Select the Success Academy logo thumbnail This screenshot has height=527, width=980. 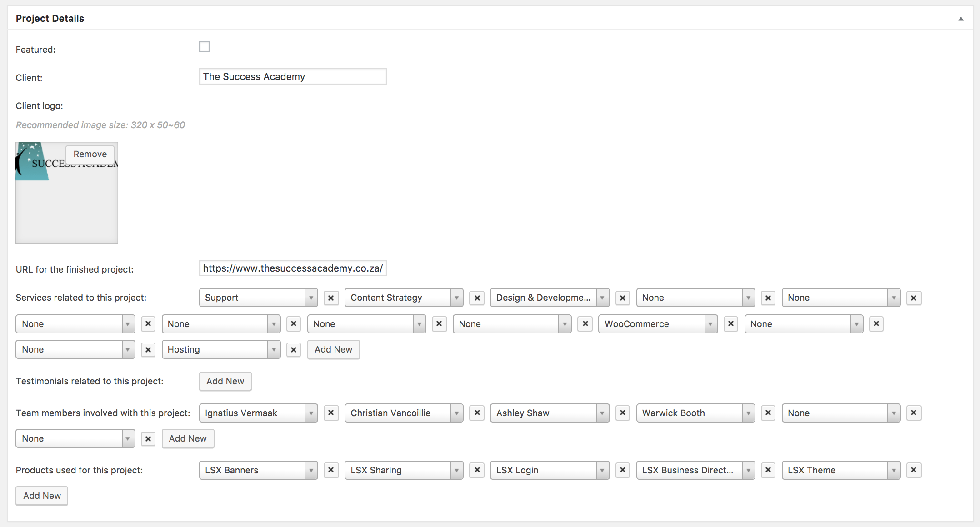click(67, 193)
